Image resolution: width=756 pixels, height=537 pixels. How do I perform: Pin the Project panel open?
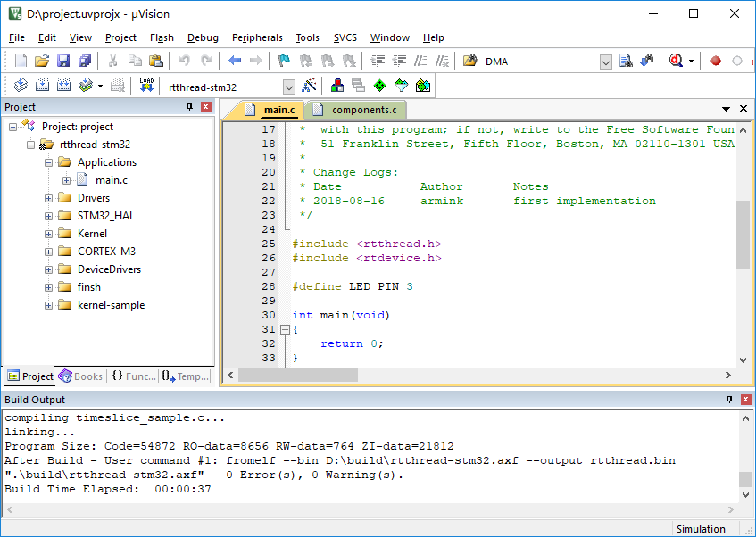(x=189, y=107)
